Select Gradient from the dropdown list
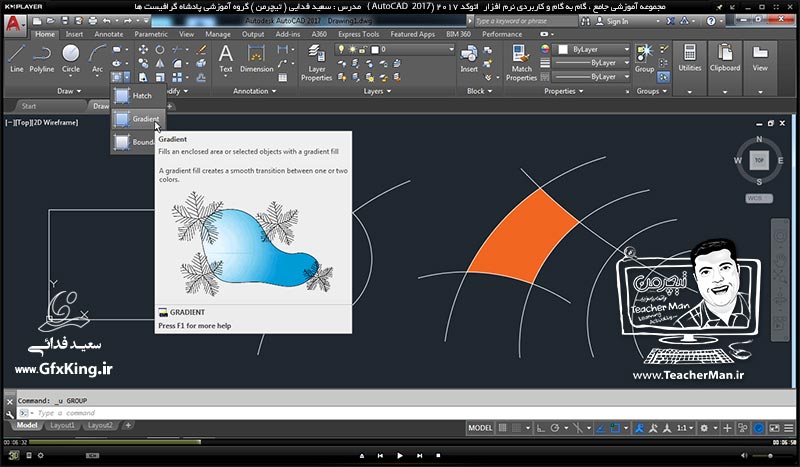The height and width of the screenshot is (467, 800). (138, 119)
